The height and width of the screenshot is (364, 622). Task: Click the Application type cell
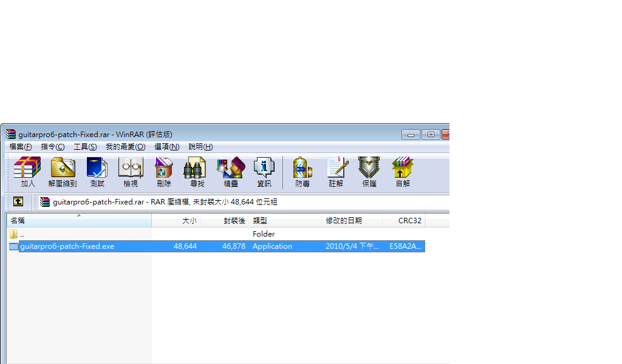(x=272, y=246)
